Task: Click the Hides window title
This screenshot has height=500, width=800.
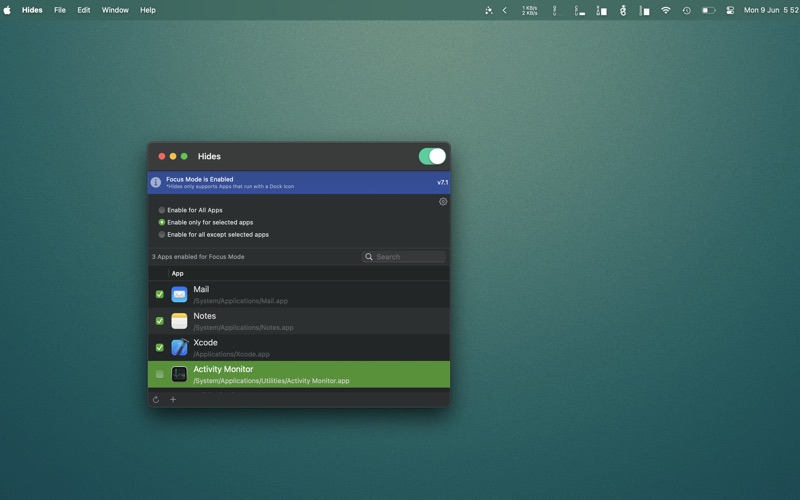Action: tap(209, 156)
